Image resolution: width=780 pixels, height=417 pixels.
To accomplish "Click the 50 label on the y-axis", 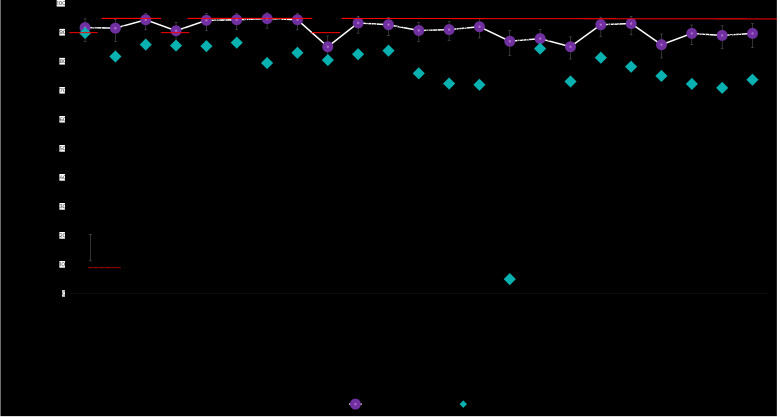I will 61,149.
